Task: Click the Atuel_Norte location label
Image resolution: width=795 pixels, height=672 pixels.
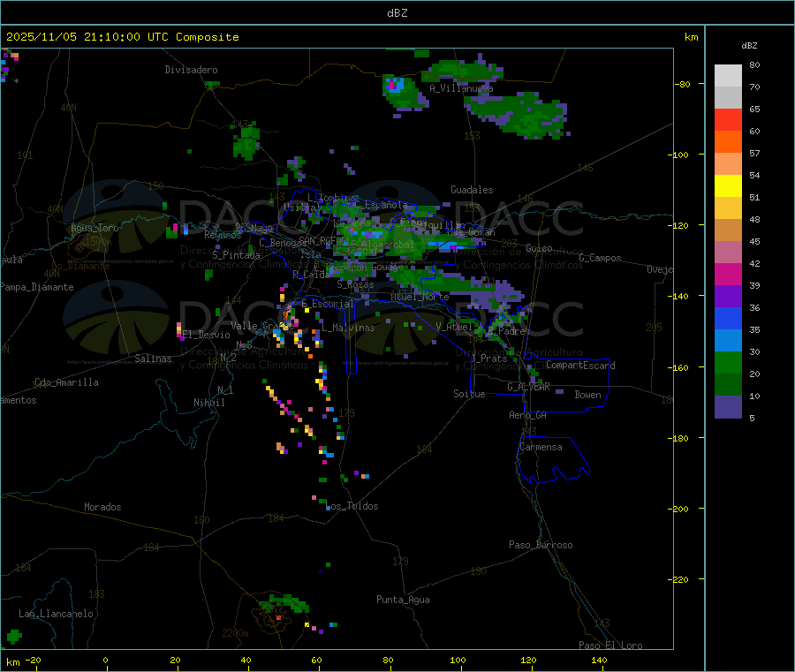Action: (x=420, y=297)
